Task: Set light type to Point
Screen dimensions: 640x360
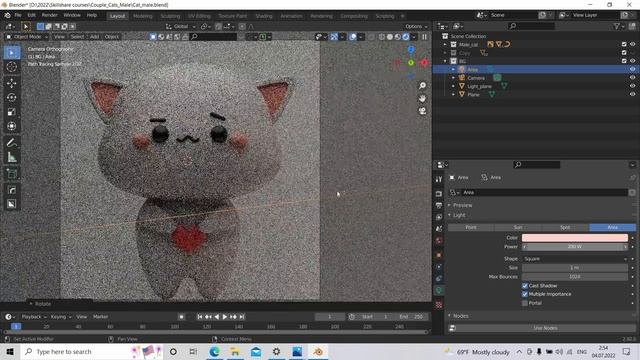Action: (471, 227)
